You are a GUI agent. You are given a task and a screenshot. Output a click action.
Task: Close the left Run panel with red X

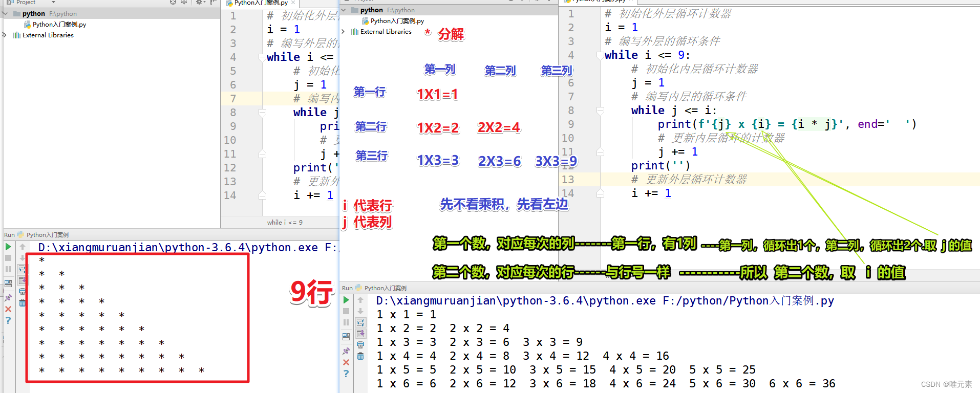[x=8, y=309]
